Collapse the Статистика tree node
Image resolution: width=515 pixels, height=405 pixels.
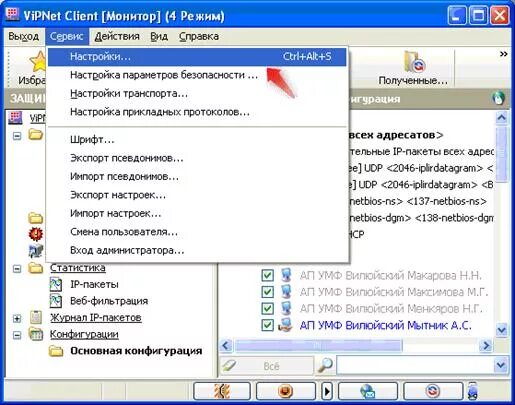click(x=17, y=268)
